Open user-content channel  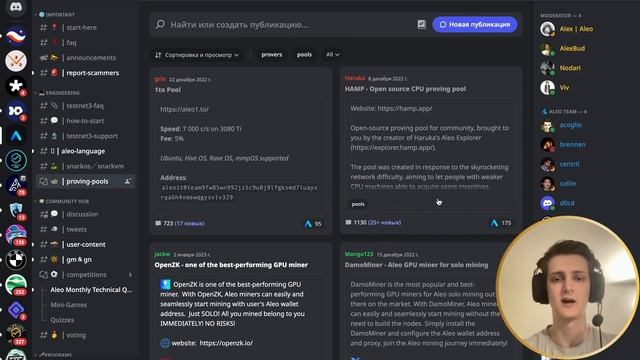85,244
